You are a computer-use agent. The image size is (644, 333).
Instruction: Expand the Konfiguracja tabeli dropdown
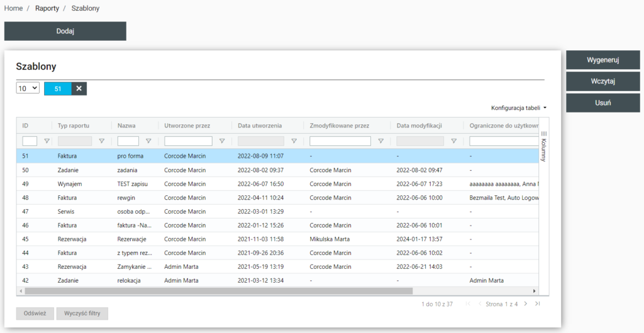click(x=518, y=108)
